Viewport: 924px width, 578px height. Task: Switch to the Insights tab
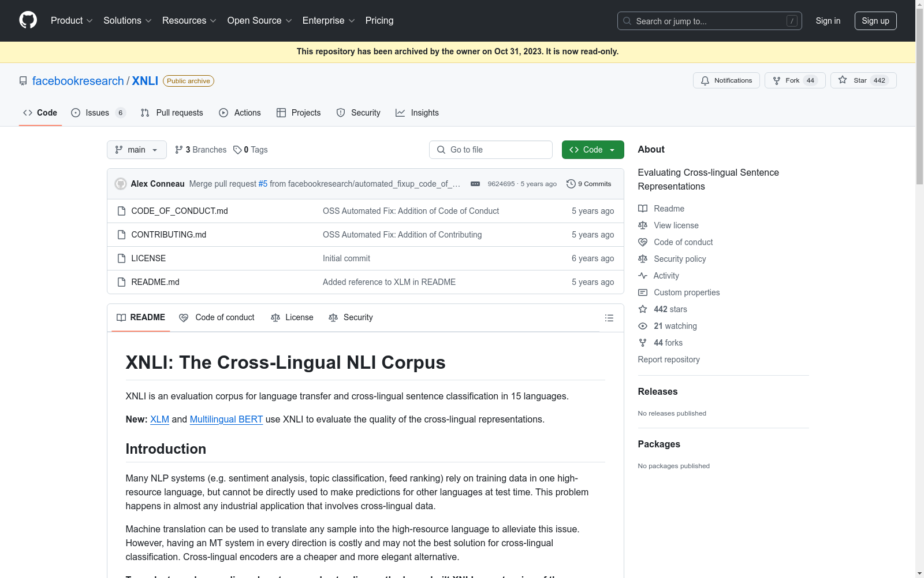pos(417,113)
